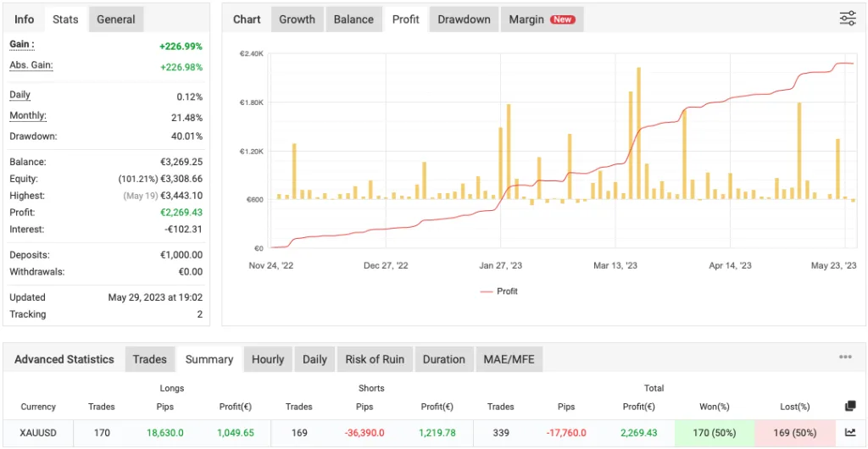Open the Drawdown chart tab

pyautogui.click(x=464, y=19)
